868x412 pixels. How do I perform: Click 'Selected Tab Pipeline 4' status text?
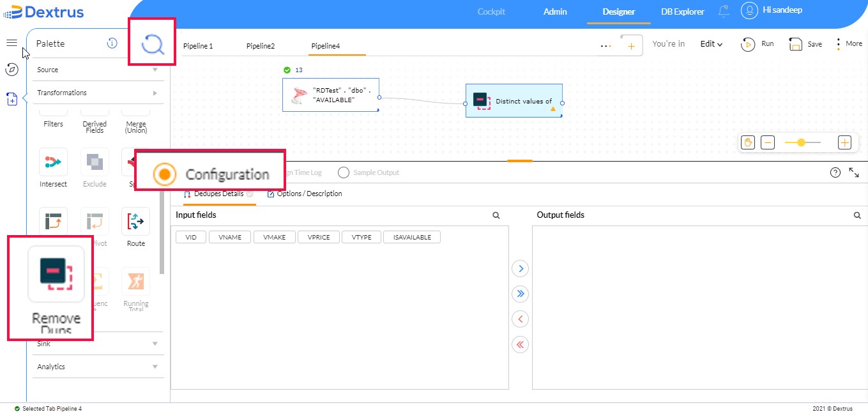(x=52, y=409)
